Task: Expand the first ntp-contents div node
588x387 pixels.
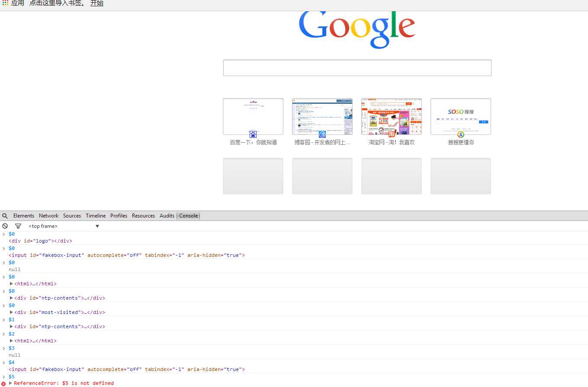Action: [x=11, y=298]
